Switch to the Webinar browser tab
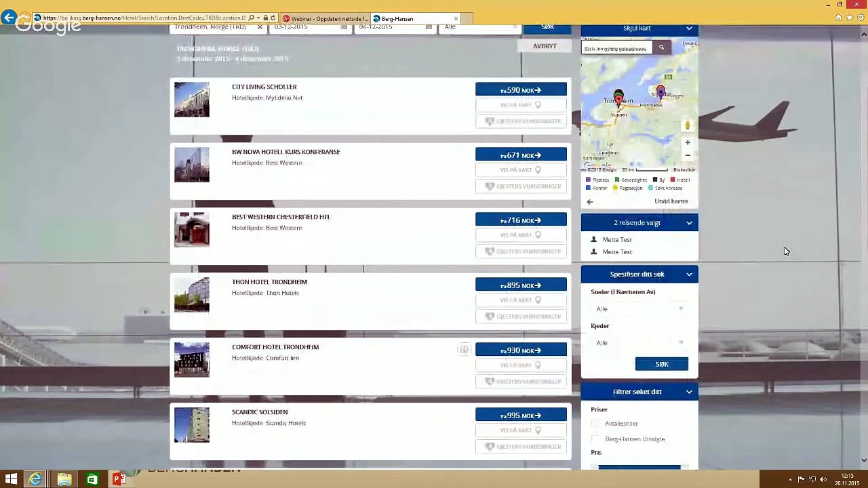Image resolution: width=868 pixels, height=488 pixels. tap(325, 19)
